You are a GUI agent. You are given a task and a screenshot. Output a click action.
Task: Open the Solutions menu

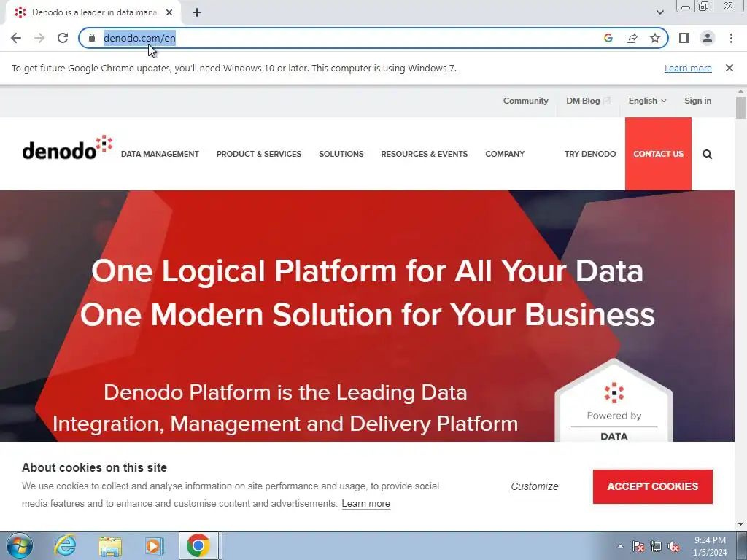click(x=341, y=154)
